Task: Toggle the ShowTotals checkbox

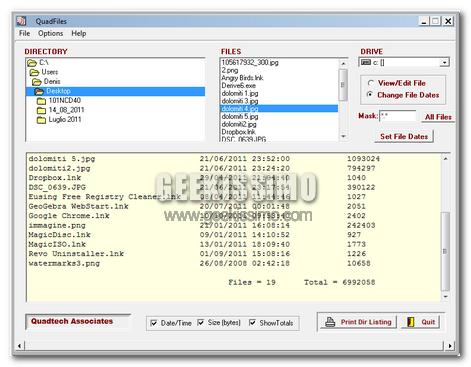Action: coord(252,323)
